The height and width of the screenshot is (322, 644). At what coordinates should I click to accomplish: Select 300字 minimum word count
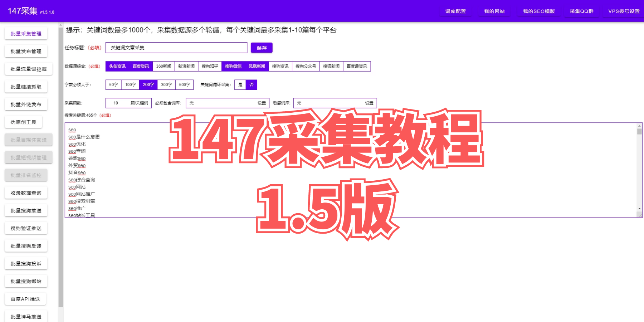click(x=166, y=85)
